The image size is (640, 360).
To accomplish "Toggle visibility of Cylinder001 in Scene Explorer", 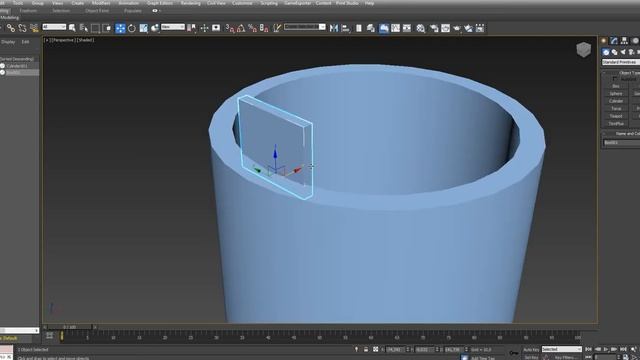I will (x=2, y=66).
